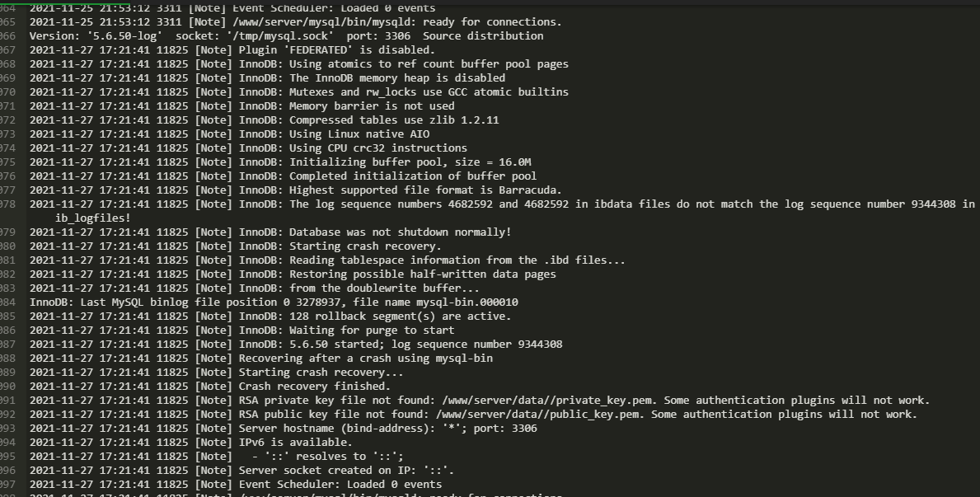Viewport: 980px width, 497px height.
Task: Click the "Reading tablespace information" line
Action: pos(327,260)
